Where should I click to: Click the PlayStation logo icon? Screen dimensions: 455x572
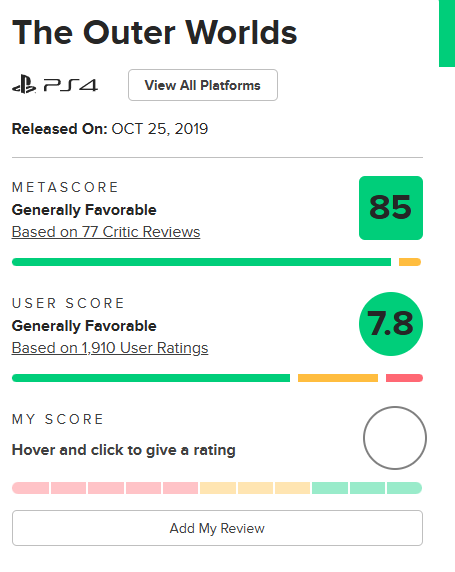pos(24,84)
